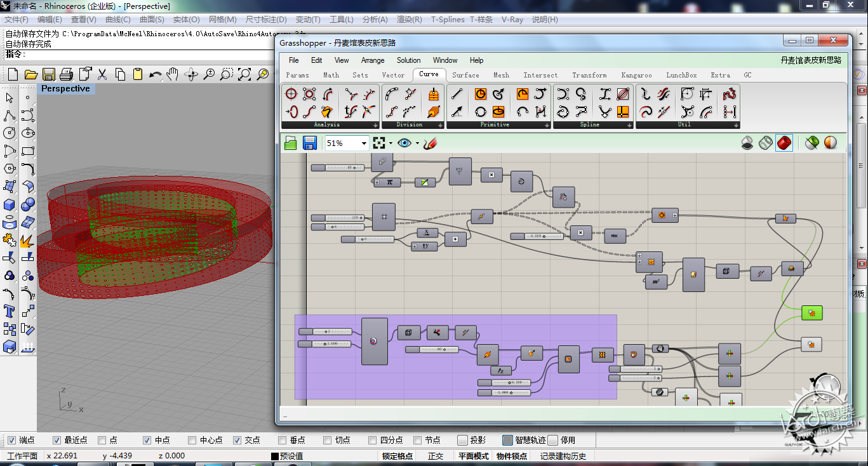The width and height of the screenshot is (868, 466).
Task: Click Print icon in Rhino toolbar
Action: point(67,74)
